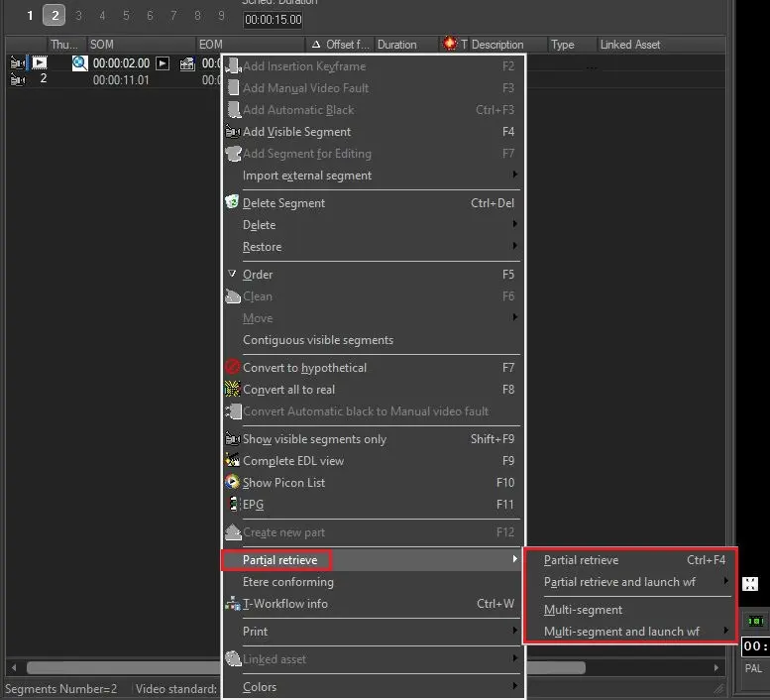
Task: Click the Convert all to real icon
Action: 233,390
